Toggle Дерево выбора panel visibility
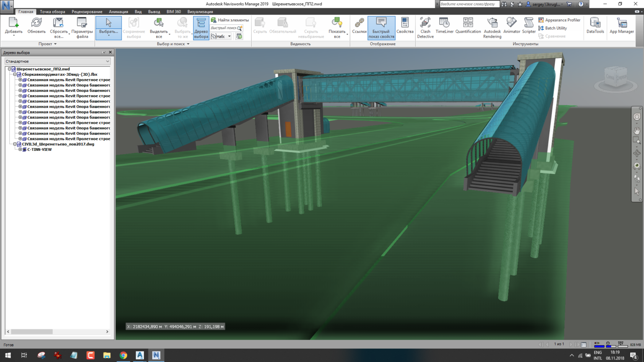This screenshot has width=644, height=362. [x=201, y=28]
